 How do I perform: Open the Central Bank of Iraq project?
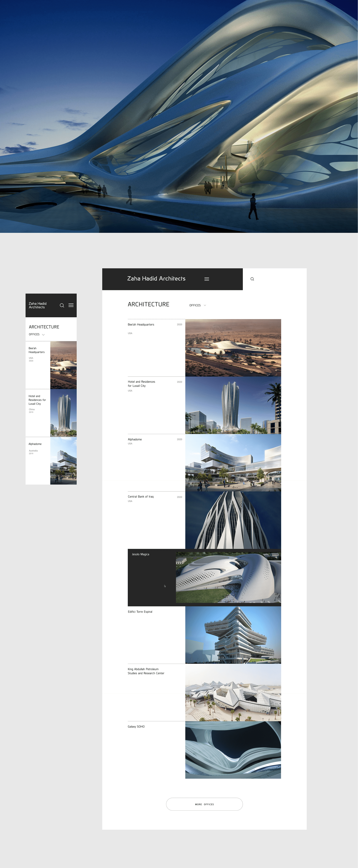click(x=140, y=496)
